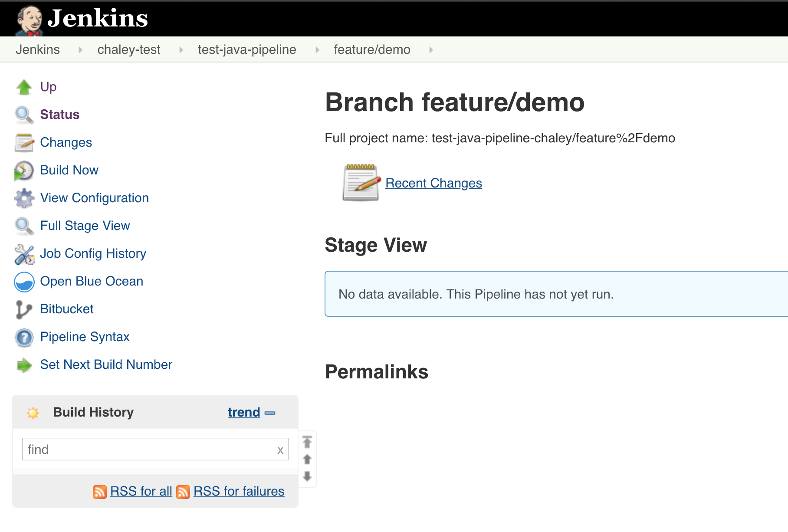Open View Configuration
788x532 pixels.
95,198
